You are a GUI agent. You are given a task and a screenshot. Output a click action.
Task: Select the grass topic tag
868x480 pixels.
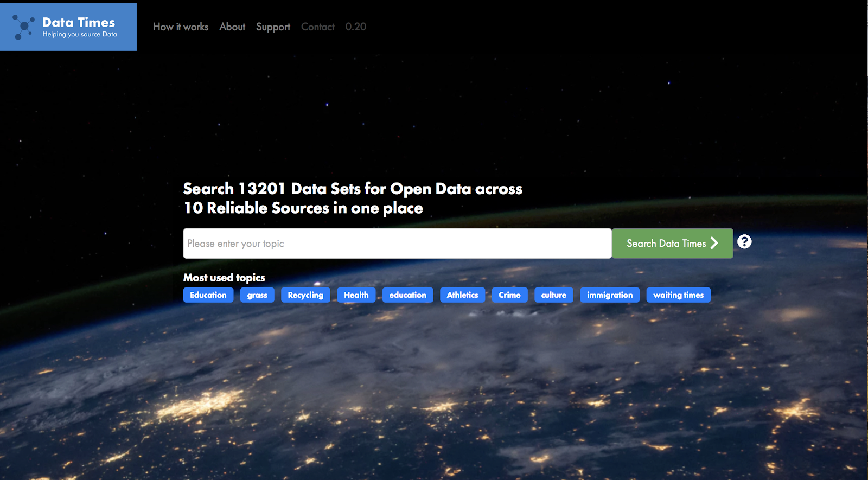(x=257, y=295)
